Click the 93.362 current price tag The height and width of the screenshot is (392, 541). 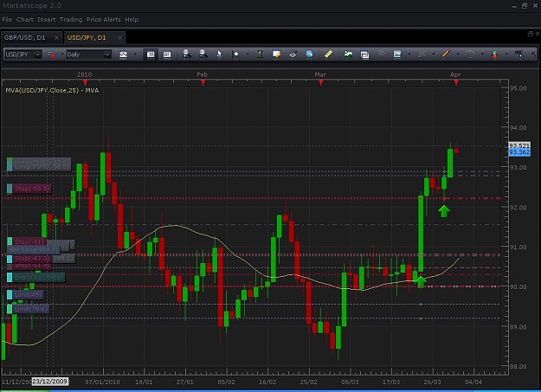click(x=519, y=152)
